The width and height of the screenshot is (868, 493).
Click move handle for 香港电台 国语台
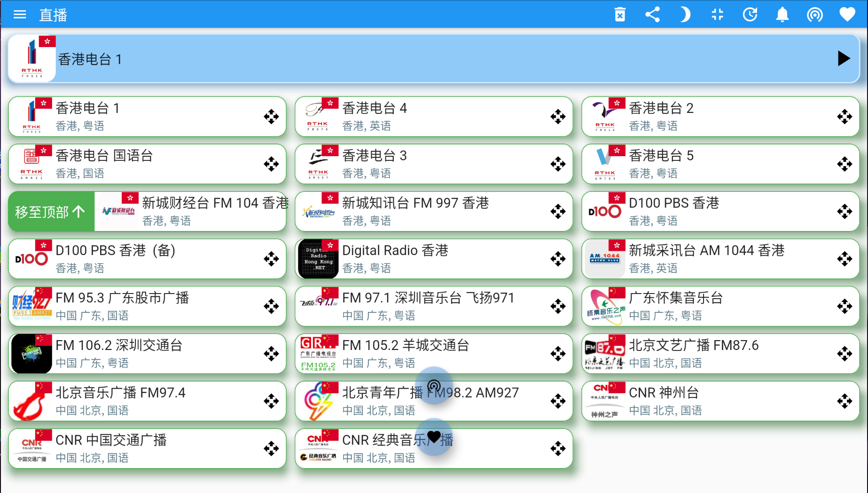[271, 164]
